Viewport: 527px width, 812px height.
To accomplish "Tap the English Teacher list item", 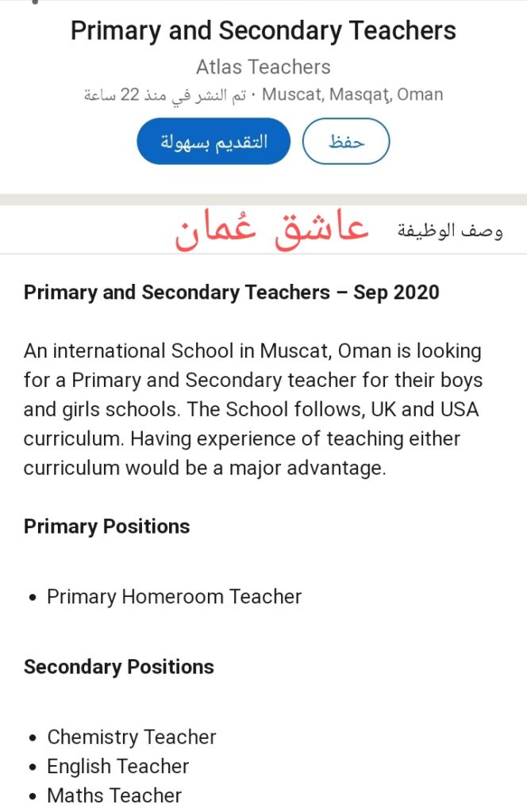I will point(118,766).
